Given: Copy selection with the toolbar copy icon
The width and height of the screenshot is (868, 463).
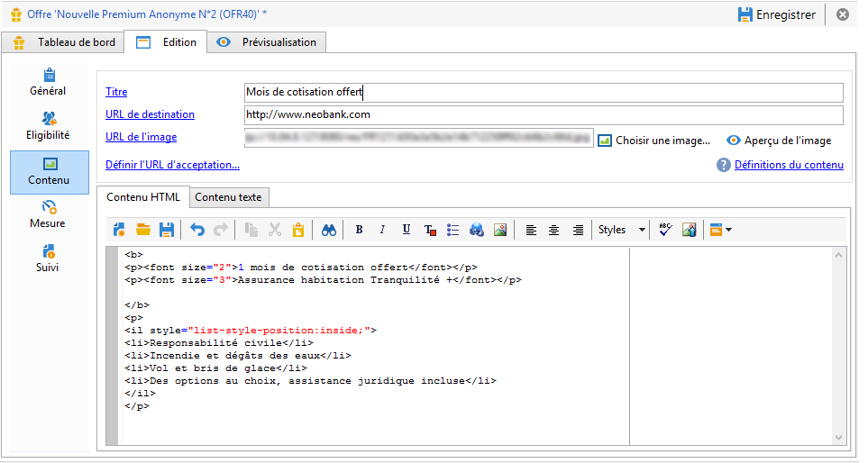Looking at the screenshot, I should tap(251, 230).
